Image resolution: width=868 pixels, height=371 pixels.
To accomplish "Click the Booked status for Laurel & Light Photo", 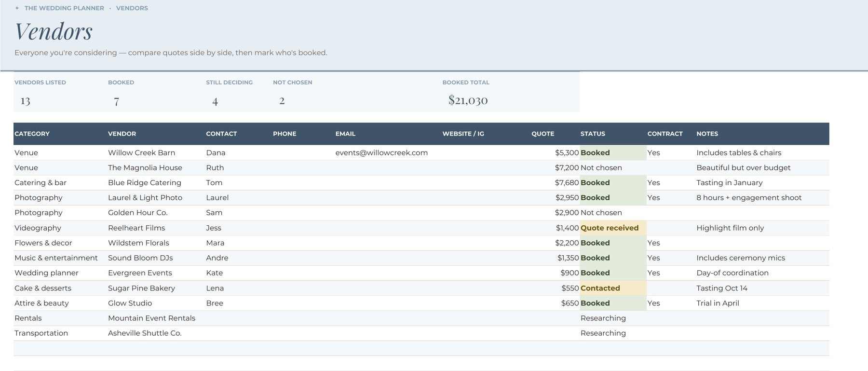I will [x=595, y=197].
